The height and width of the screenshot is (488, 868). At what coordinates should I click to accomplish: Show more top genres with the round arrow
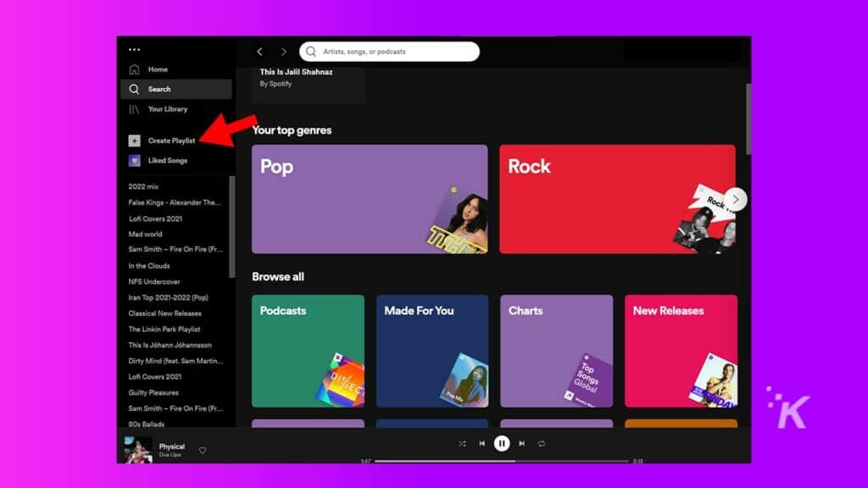point(736,199)
